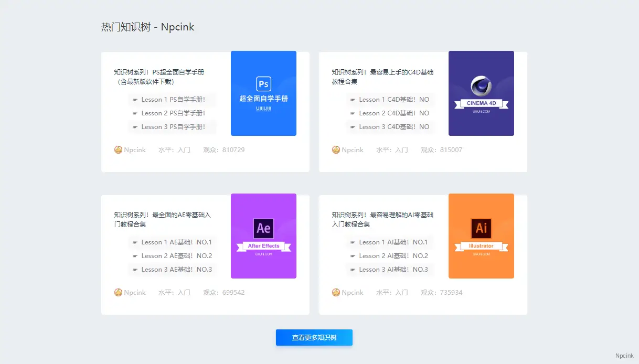Click Npcink avatar icon in AE card
Screen dimensions: 639x364
(118, 293)
